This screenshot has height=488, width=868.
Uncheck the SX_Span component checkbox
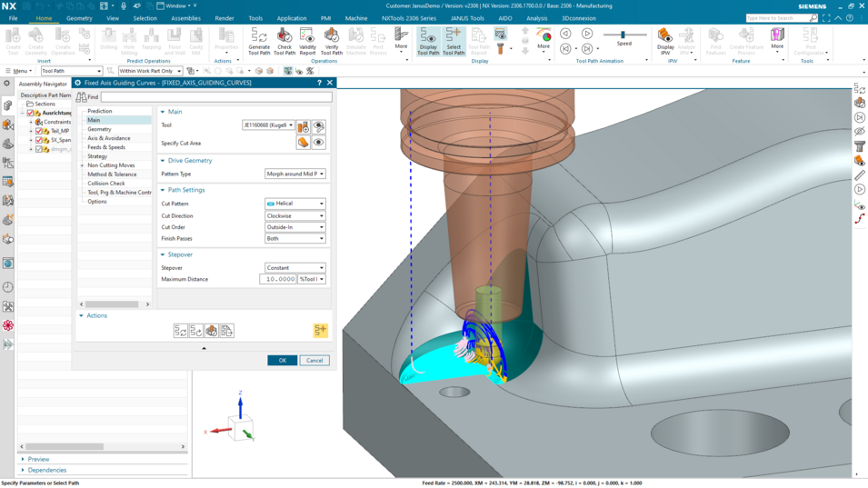click(x=39, y=140)
